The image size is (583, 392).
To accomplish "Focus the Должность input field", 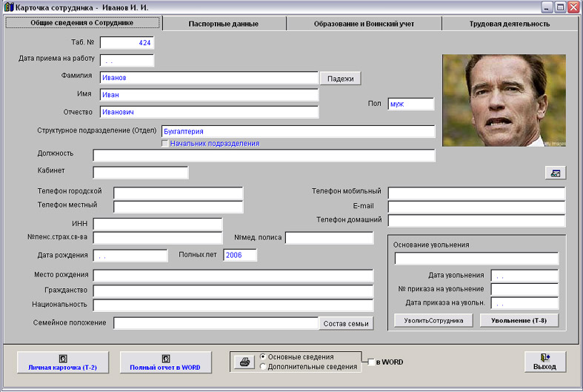I will coord(264,156).
